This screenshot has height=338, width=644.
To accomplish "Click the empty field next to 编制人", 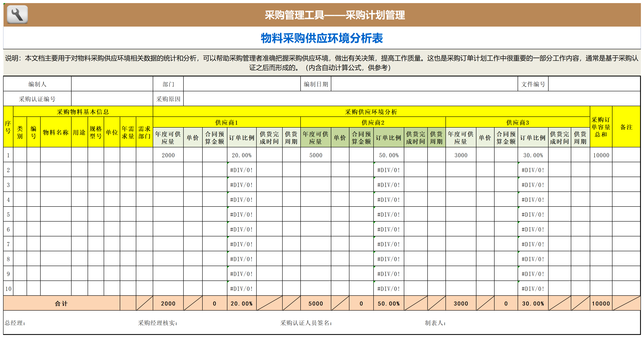I will (112, 84).
